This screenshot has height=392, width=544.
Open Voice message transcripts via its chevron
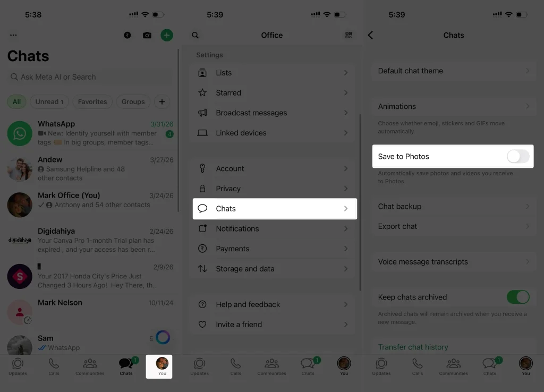tap(528, 262)
